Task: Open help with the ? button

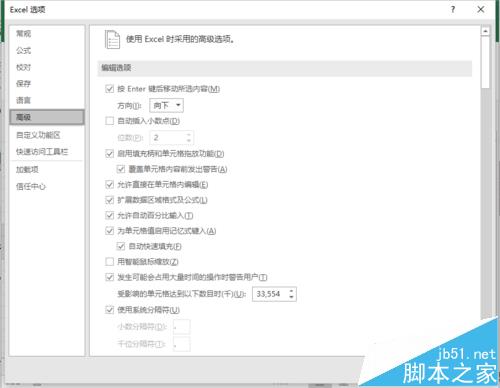Action: point(453,9)
